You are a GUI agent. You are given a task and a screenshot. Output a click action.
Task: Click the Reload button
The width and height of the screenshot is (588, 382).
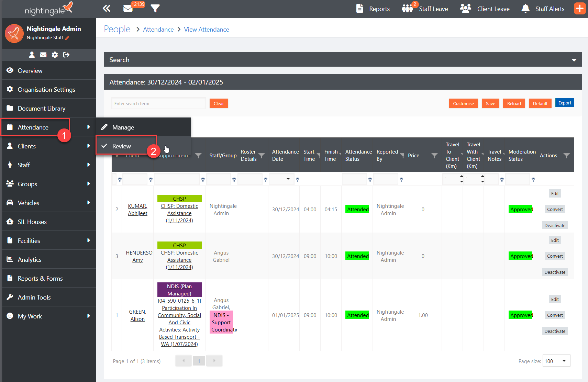pos(514,103)
